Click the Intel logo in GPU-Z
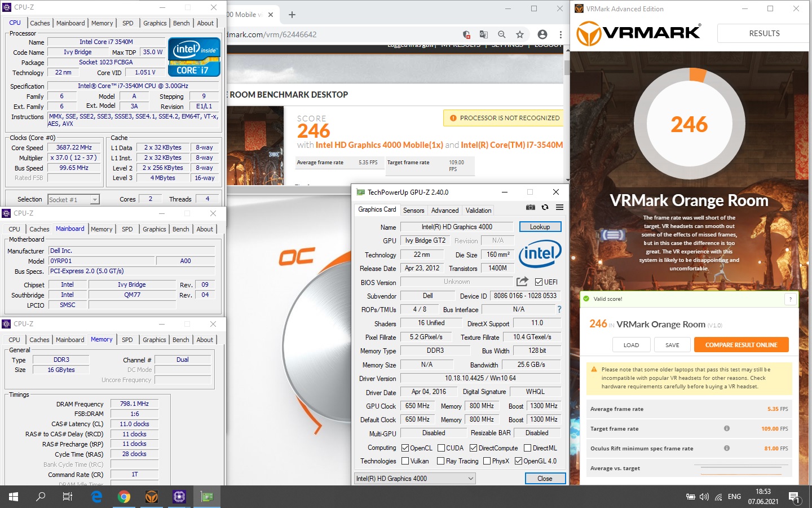This screenshot has width=812, height=508. [x=540, y=253]
